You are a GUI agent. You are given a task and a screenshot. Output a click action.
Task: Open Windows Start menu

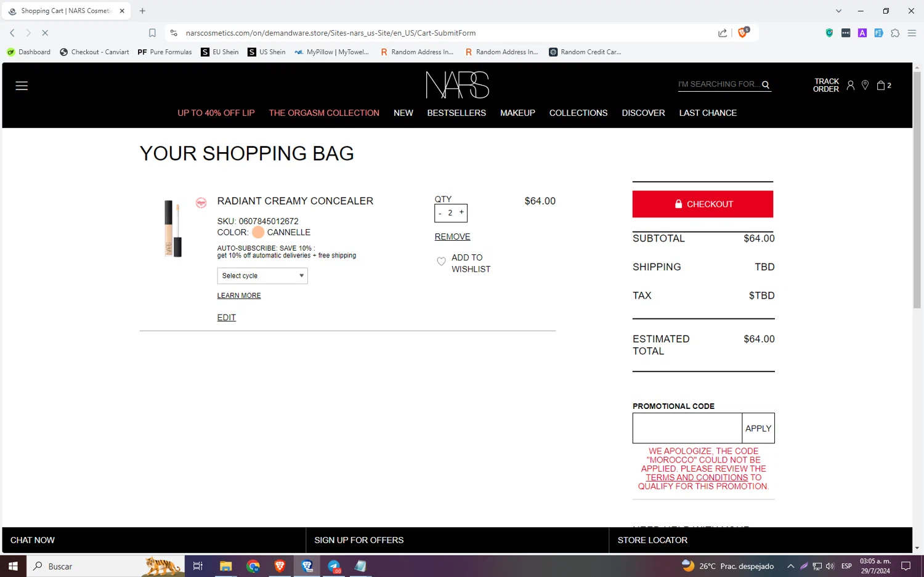pos(13,566)
